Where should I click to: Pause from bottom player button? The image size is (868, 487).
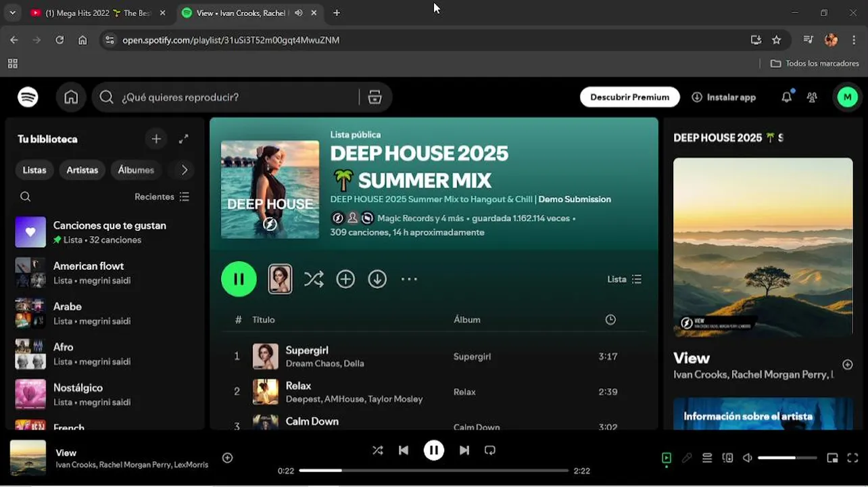pyautogui.click(x=434, y=450)
